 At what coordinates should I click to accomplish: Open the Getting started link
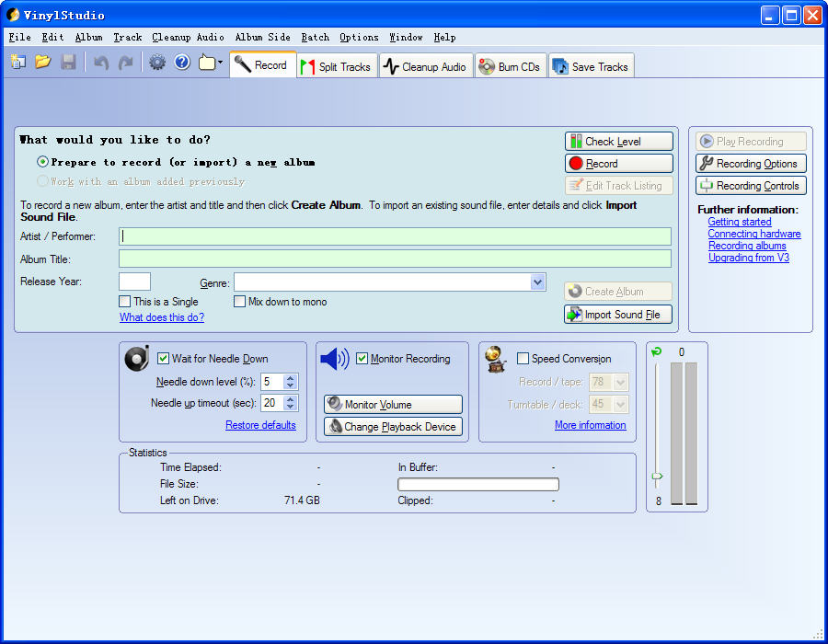(740, 222)
